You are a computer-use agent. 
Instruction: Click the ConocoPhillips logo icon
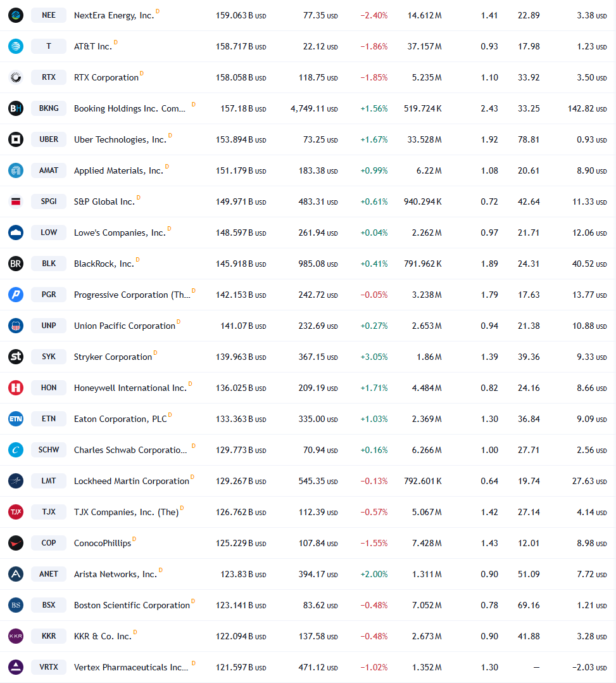click(16, 543)
